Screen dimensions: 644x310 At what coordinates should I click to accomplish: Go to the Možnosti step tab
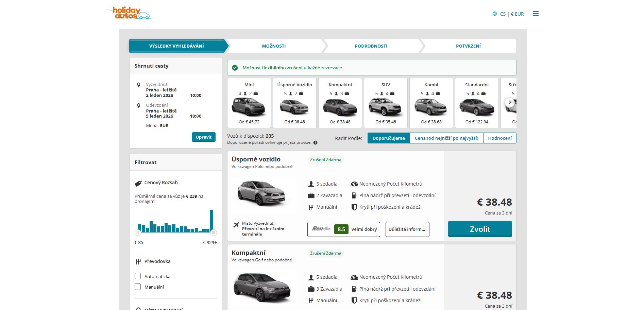274,46
